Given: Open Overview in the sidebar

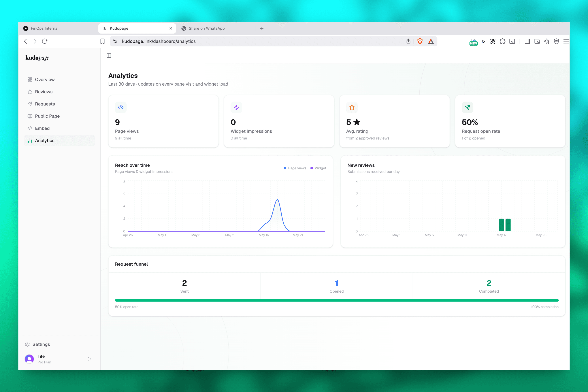Looking at the screenshot, I should coord(59,79).
